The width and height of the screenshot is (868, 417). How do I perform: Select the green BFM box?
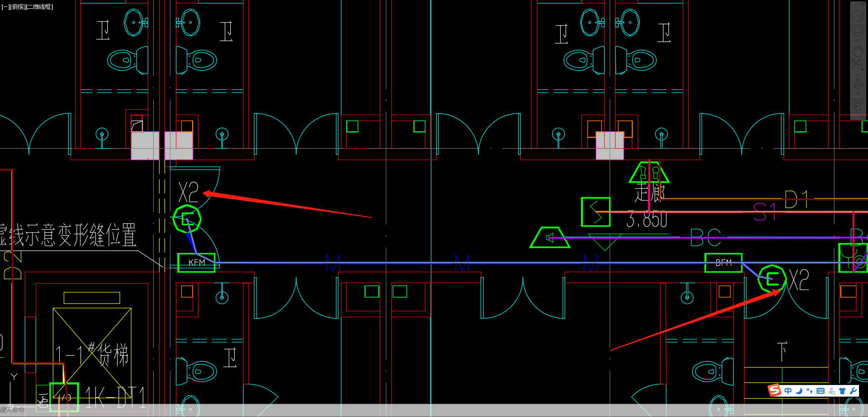coord(724,262)
